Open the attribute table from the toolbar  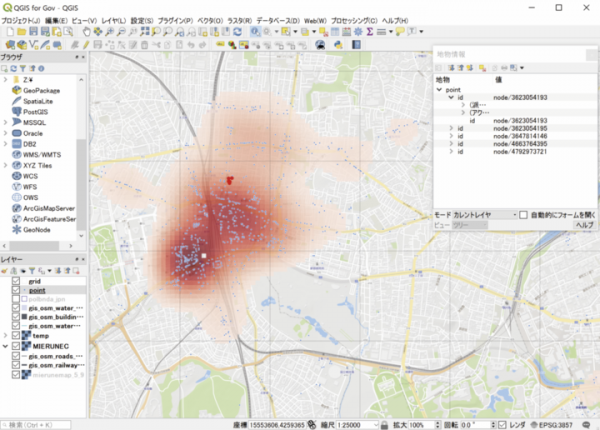click(x=335, y=32)
